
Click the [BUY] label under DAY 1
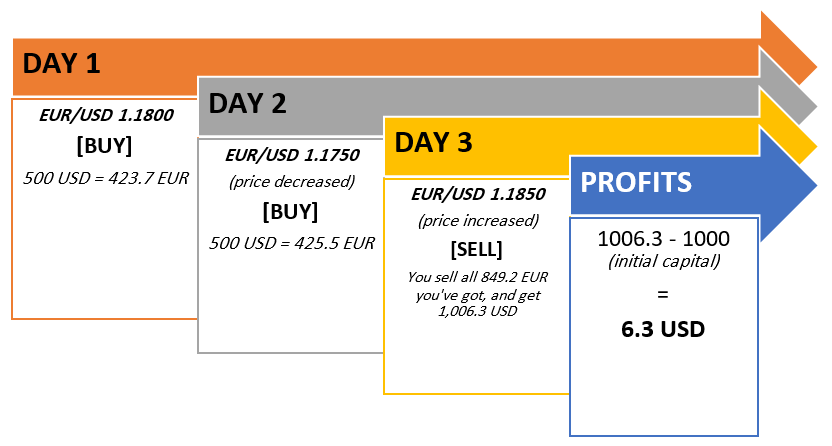(104, 146)
